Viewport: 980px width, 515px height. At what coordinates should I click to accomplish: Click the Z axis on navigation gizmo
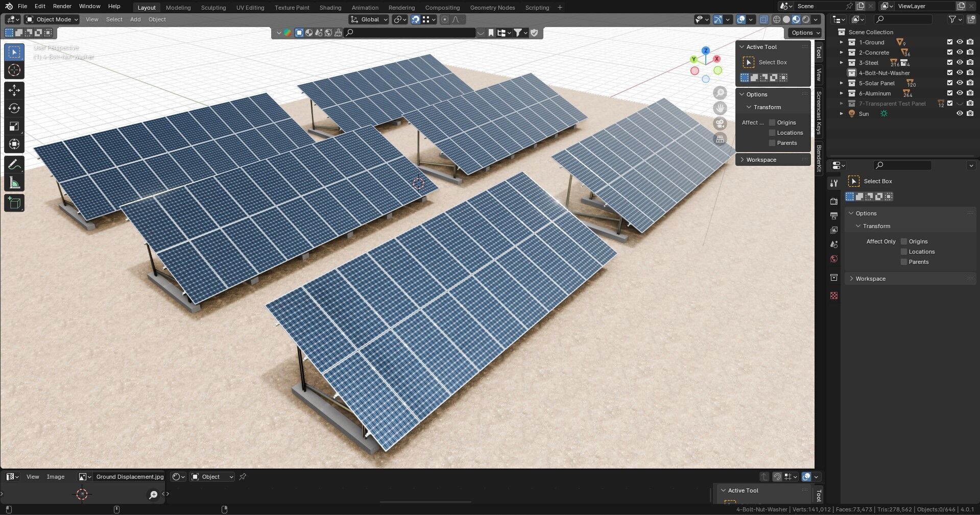click(706, 51)
